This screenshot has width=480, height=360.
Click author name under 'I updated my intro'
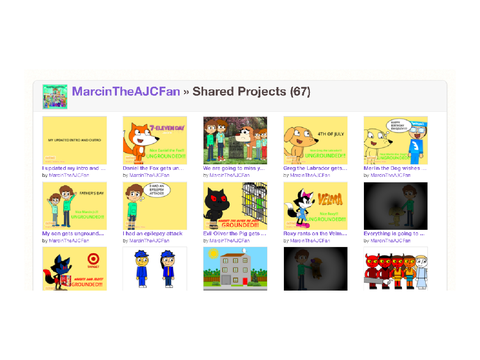(69, 175)
